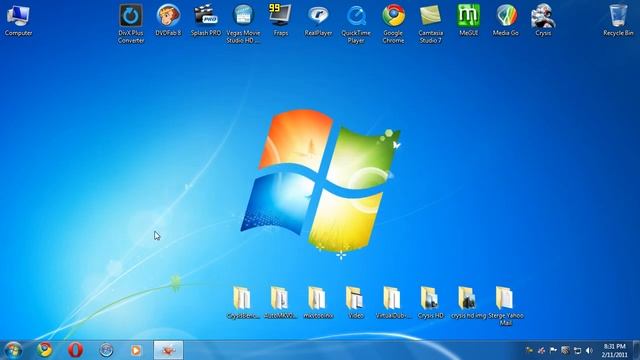This screenshot has width=640, height=360.
Task: Click the Show desktop button
Action: [636, 350]
